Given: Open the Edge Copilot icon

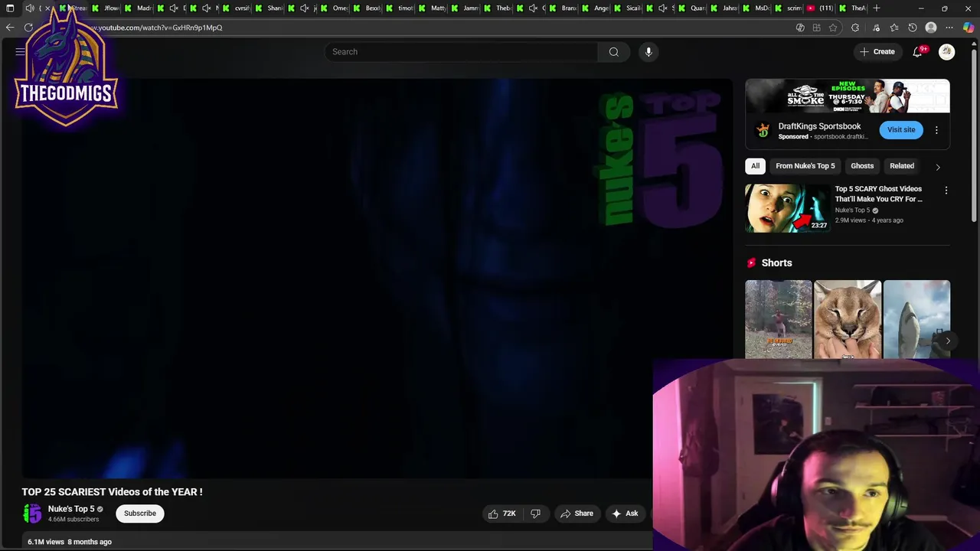Looking at the screenshot, I should click(x=969, y=28).
